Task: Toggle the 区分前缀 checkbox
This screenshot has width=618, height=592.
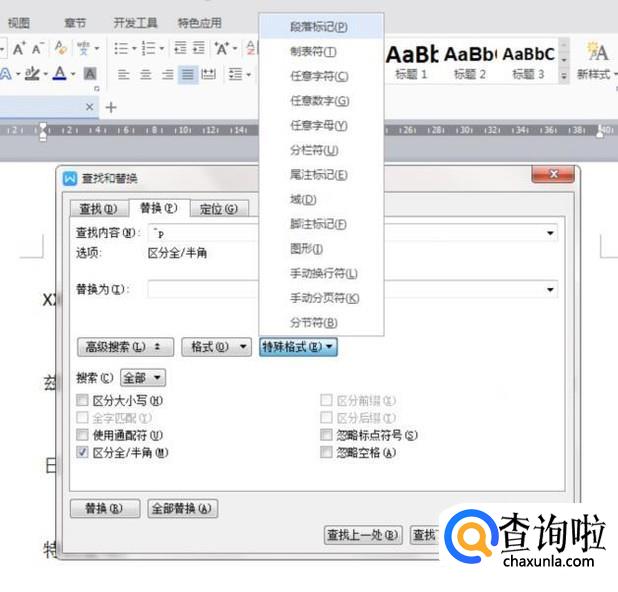Action: 326,400
